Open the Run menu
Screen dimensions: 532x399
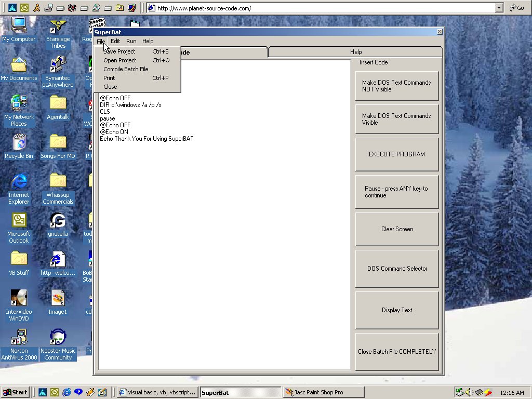point(131,41)
